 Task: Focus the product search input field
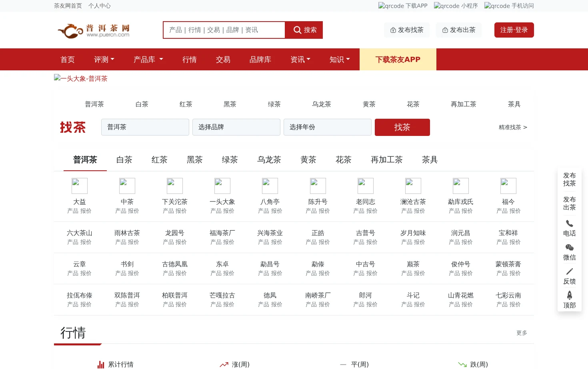pos(224,30)
